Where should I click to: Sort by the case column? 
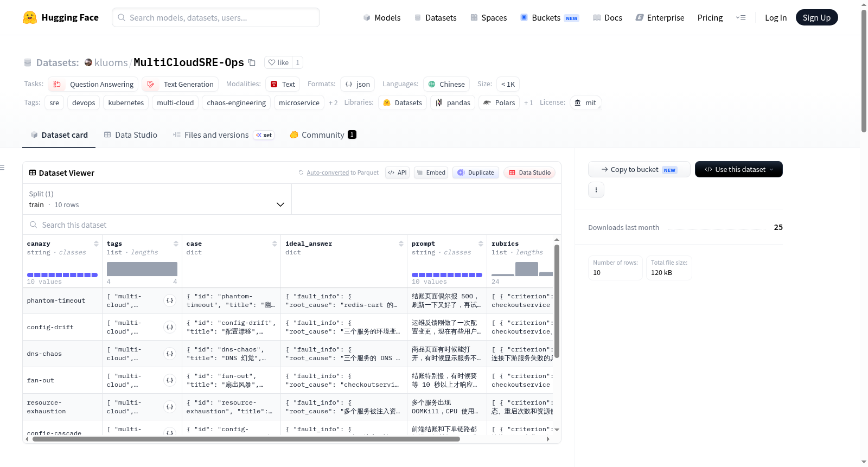[x=275, y=244]
